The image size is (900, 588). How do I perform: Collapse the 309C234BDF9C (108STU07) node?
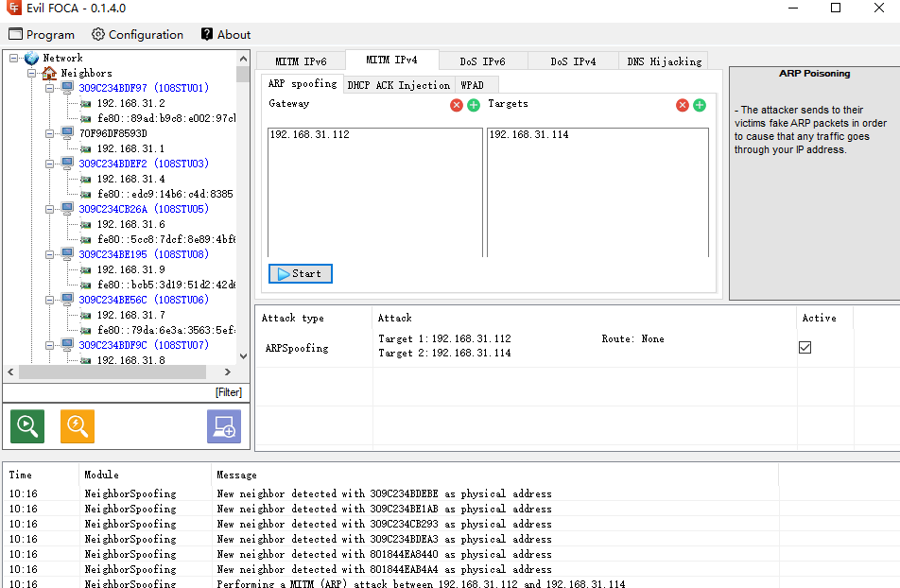50,346
